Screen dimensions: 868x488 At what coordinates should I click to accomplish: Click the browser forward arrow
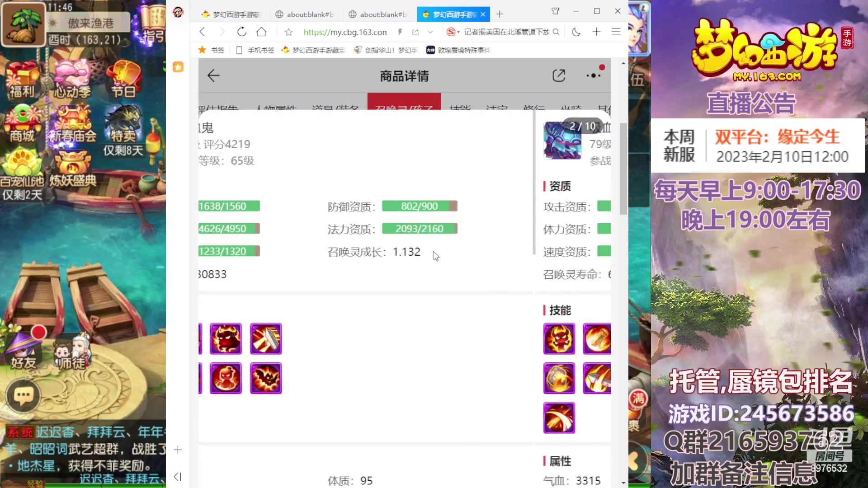point(222,32)
